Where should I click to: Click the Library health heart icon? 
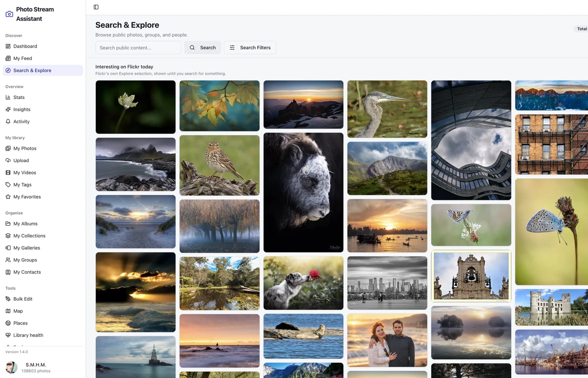[x=8, y=335]
